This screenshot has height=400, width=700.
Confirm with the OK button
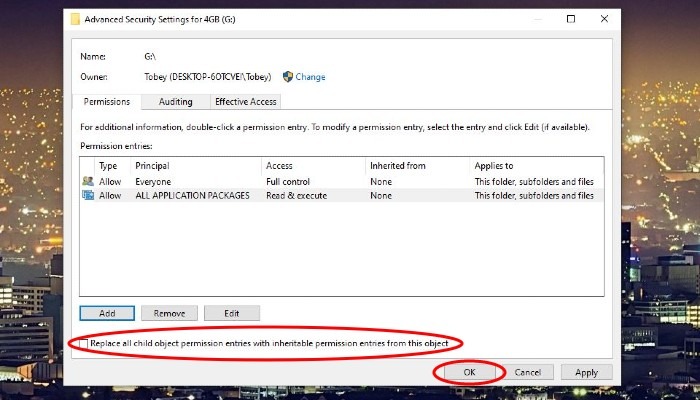pos(469,372)
